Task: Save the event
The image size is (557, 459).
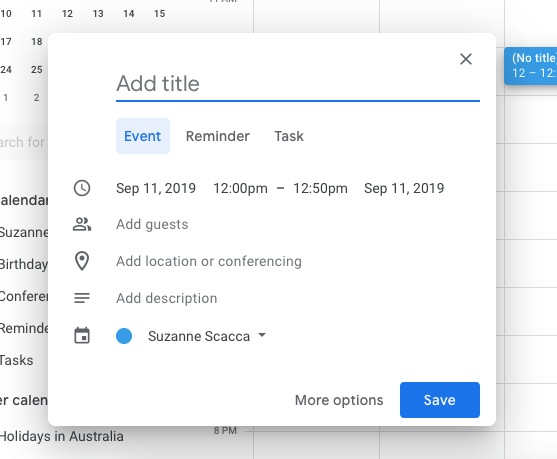Action: (440, 400)
